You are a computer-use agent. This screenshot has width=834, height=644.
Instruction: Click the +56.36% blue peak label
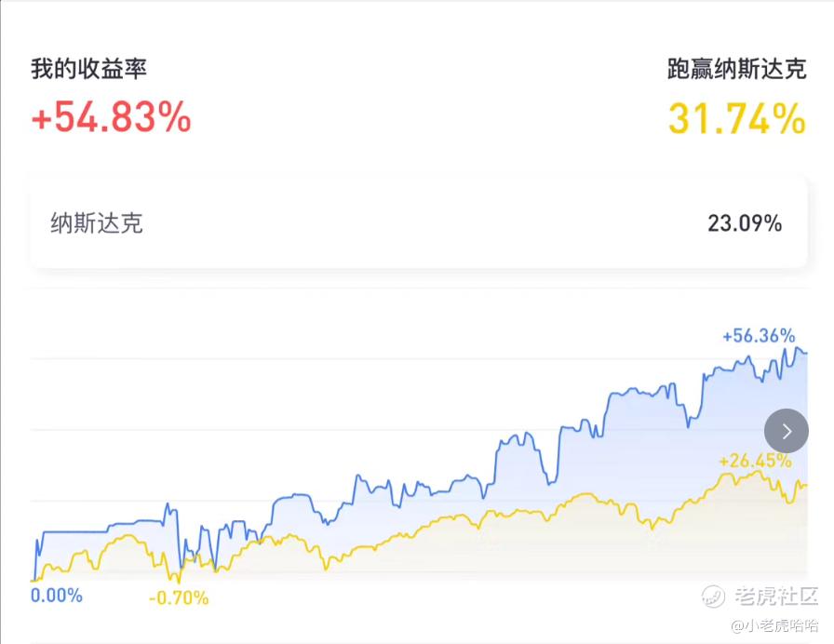click(x=759, y=336)
